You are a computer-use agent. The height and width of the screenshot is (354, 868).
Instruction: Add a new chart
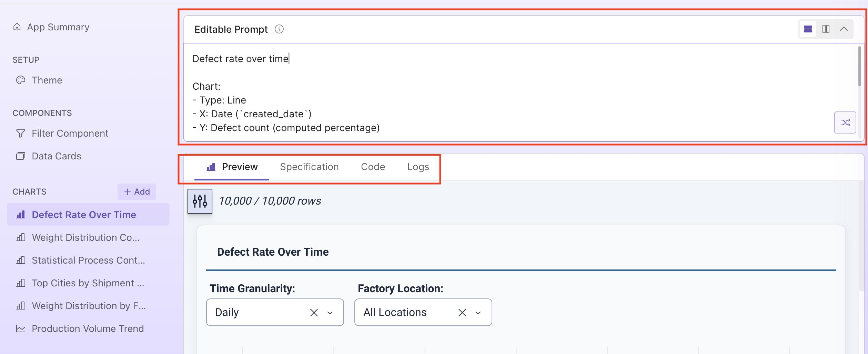(x=137, y=192)
